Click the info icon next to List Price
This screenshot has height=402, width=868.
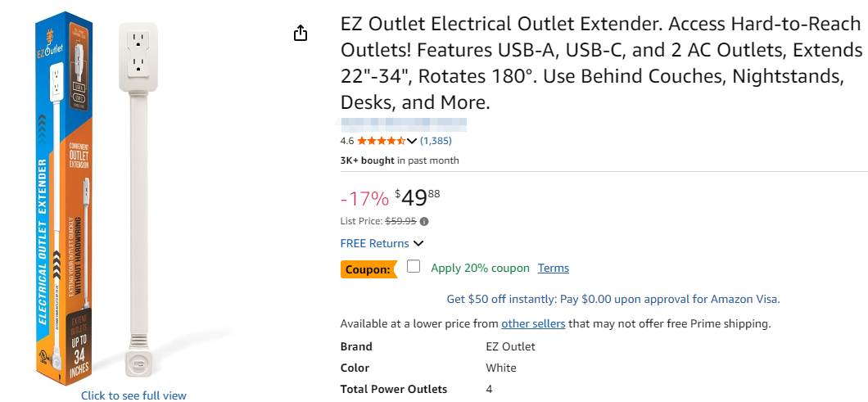click(x=424, y=221)
